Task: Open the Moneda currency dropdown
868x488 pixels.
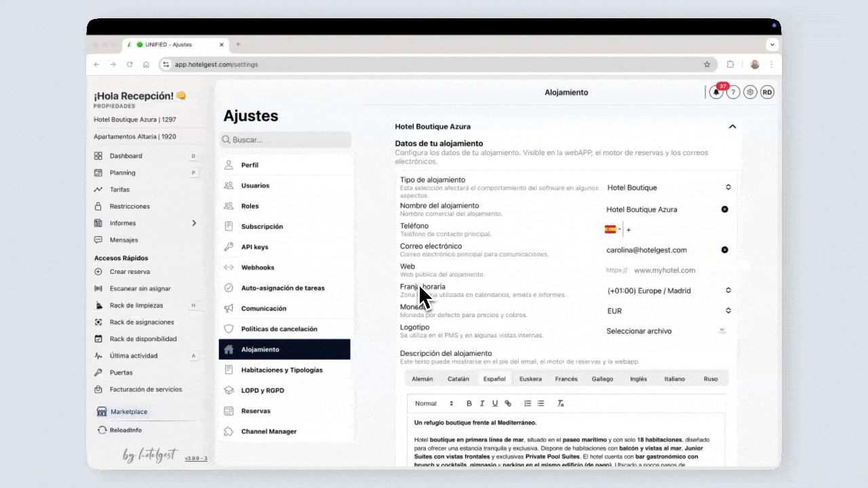Action: [668, 311]
